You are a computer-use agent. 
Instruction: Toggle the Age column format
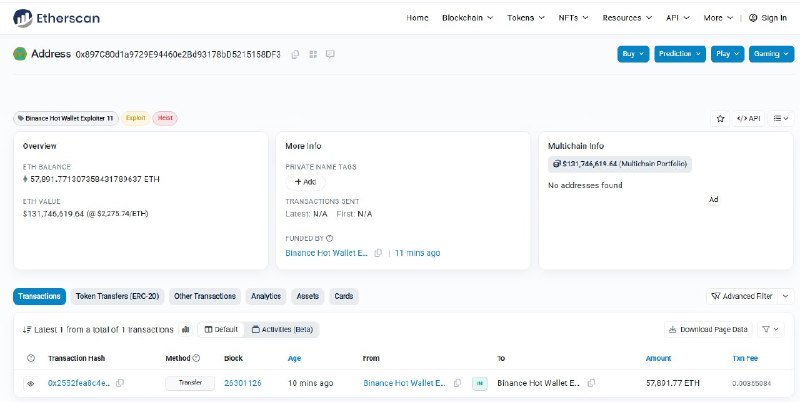(x=294, y=358)
